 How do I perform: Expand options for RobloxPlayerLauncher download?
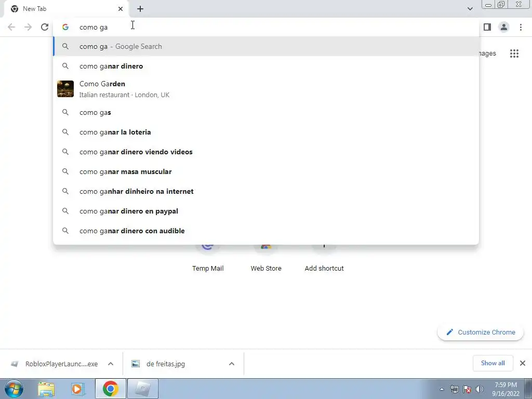(111, 364)
